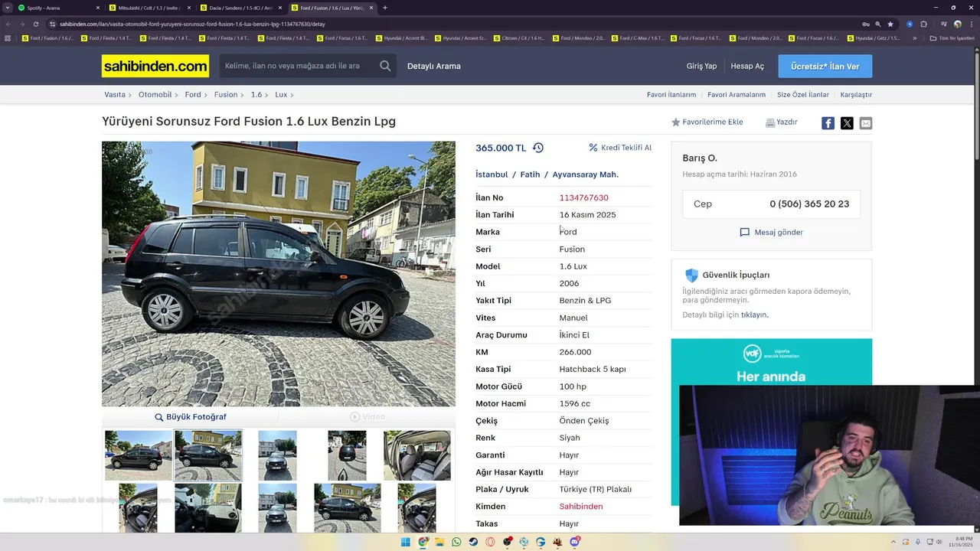
Task: Open the browser extensions puzzle icon
Action: (x=923, y=24)
